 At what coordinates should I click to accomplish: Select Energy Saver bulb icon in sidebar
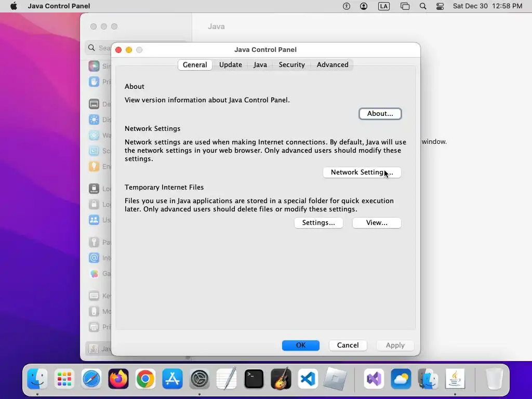pos(94,166)
